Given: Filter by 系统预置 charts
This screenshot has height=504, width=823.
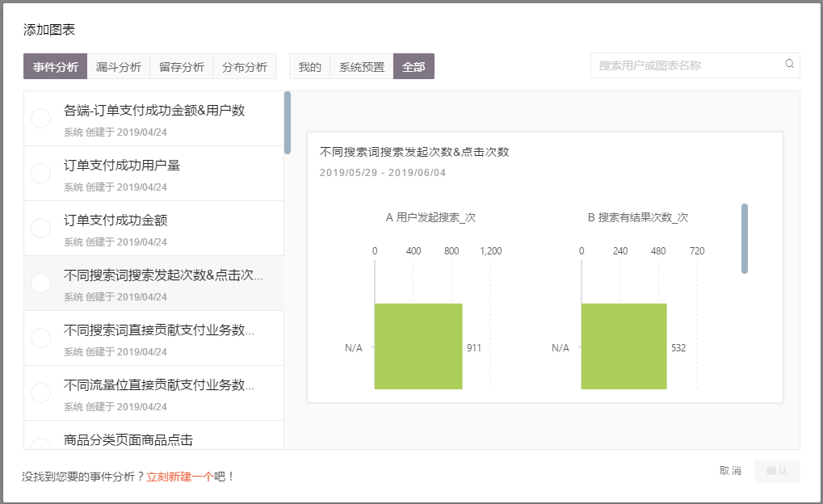Looking at the screenshot, I should tap(362, 67).
